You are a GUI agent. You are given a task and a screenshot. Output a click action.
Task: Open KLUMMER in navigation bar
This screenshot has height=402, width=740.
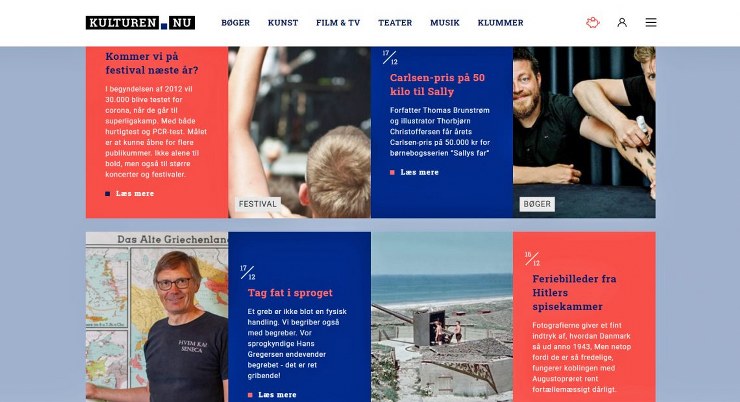click(x=500, y=23)
